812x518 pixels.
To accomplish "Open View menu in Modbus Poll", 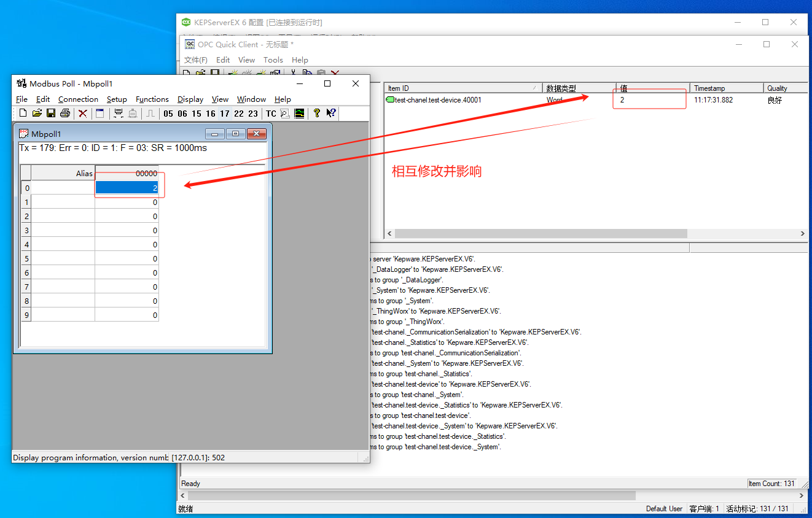I will (x=220, y=99).
